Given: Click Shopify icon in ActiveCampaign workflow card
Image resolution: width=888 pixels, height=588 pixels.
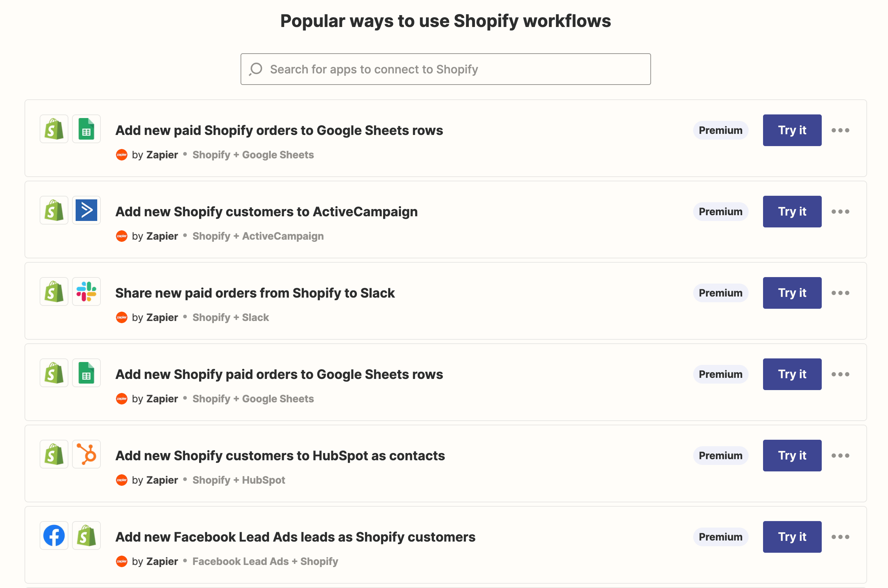Looking at the screenshot, I should (54, 211).
